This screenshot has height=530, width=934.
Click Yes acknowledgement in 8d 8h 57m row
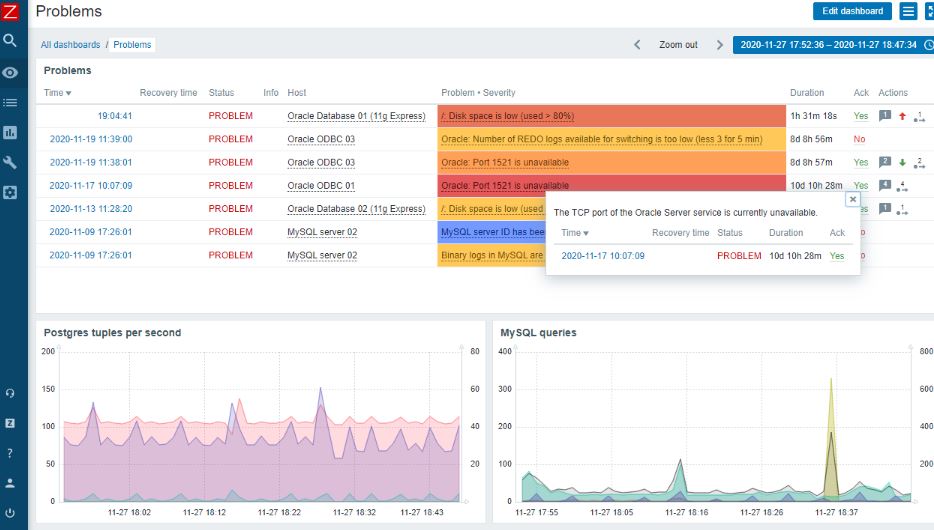tap(861, 163)
